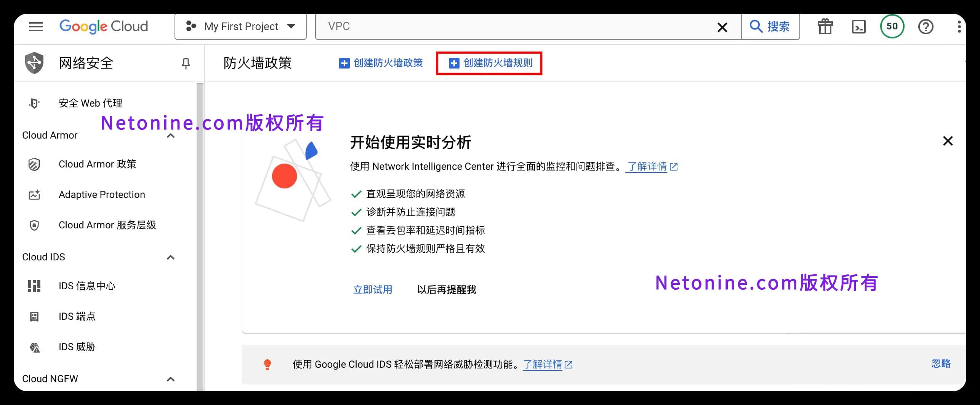Click the green 50 credits badge
The width and height of the screenshot is (980, 405).
892,27
